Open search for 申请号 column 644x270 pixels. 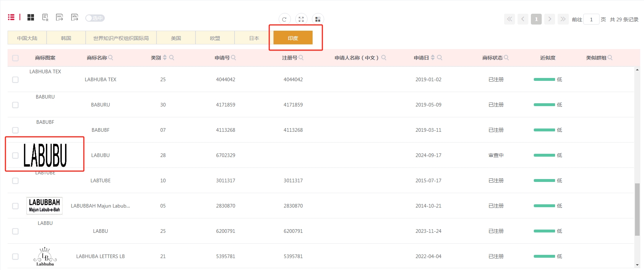tap(233, 57)
